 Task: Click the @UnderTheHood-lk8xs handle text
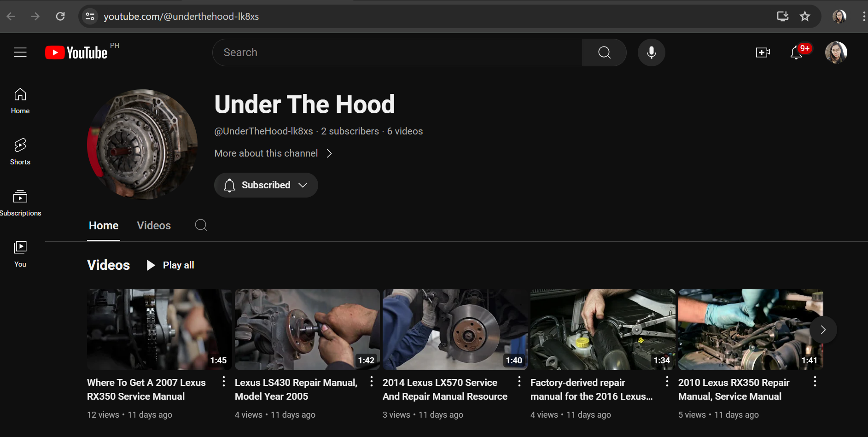[x=264, y=131]
